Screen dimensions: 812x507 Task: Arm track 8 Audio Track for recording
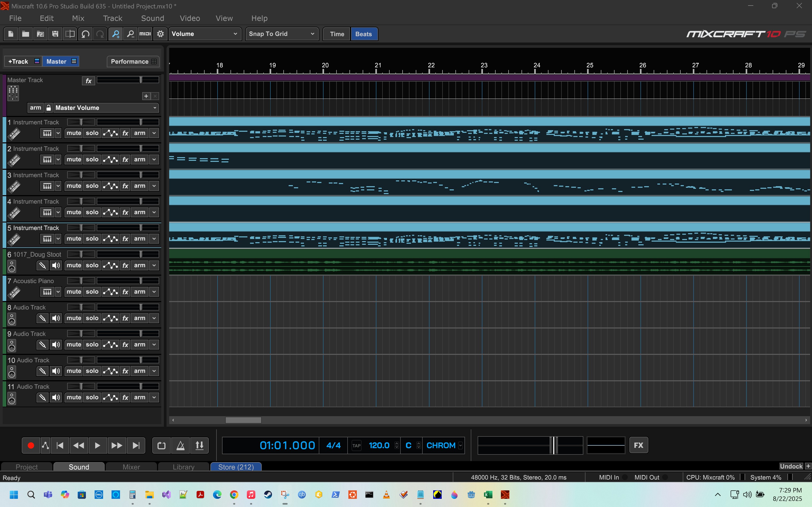coord(140,318)
